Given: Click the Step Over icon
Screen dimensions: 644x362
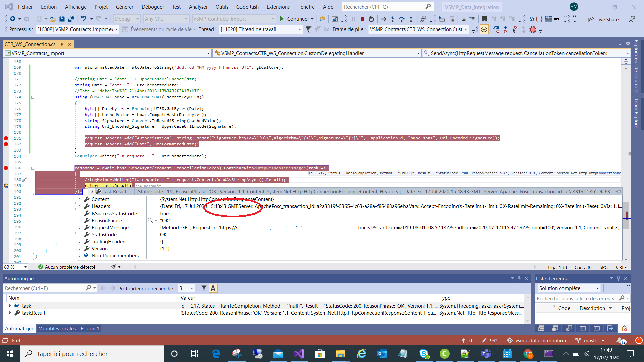Looking at the screenshot, I should [x=402, y=19].
